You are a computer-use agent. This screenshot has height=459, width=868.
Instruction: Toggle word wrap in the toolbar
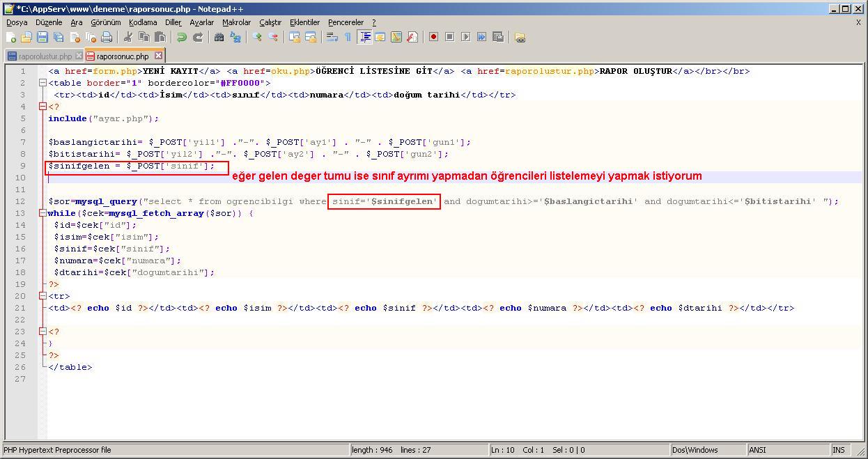(332, 37)
